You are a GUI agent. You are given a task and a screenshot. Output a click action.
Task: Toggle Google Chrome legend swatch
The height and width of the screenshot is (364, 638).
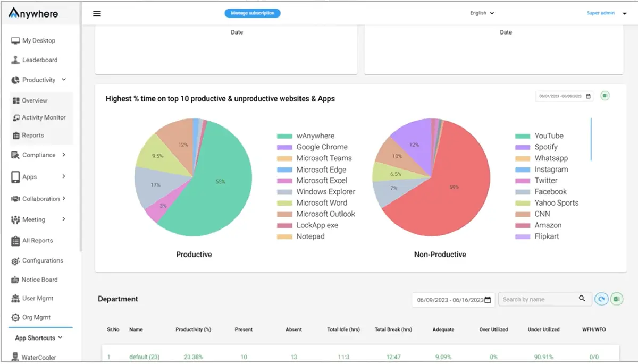pos(285,147)
